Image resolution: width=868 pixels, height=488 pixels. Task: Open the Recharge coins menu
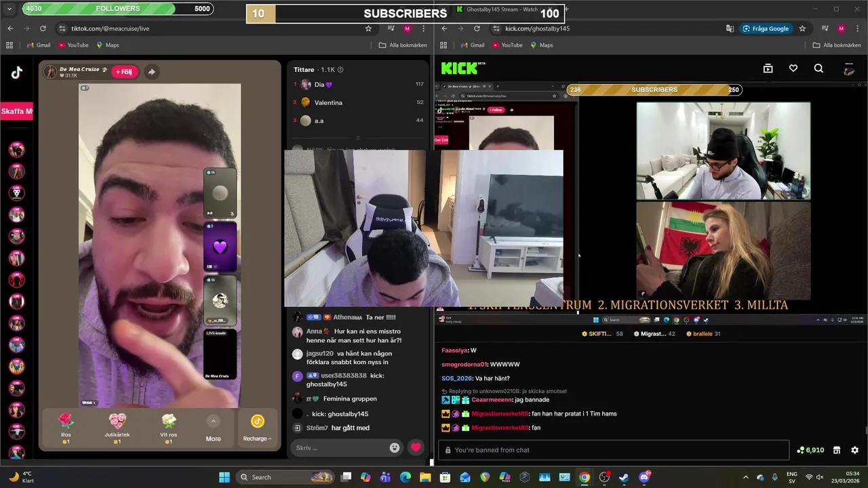tap(257, 429)
